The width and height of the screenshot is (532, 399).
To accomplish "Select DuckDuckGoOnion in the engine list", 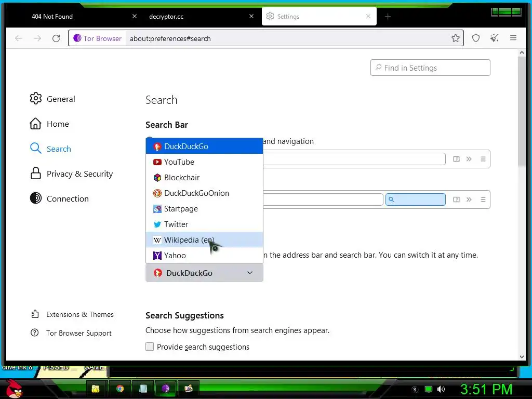I will click(204, 193).
